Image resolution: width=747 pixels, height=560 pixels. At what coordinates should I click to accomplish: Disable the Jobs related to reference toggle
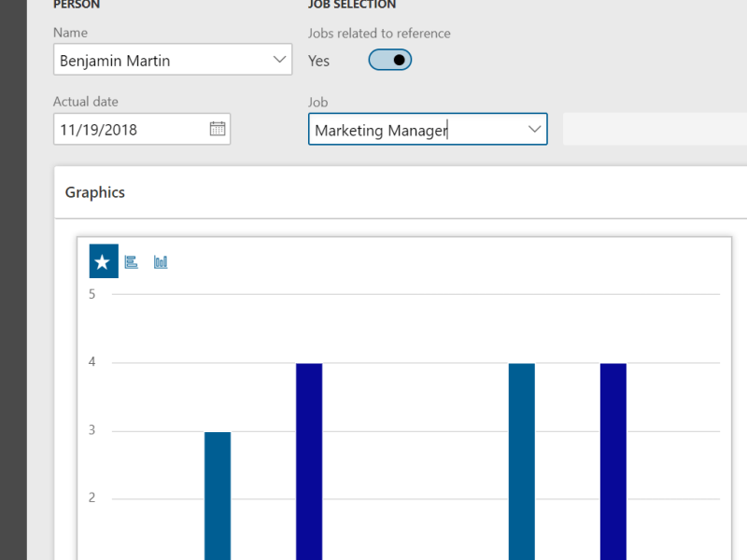click(389, 60)
